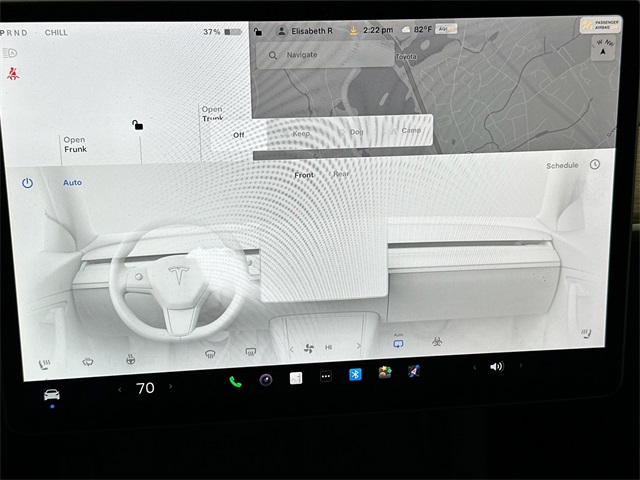Click the lock icon in the status bar
This screenshot has width=640, height=480.
pyautogui.click(x=258, y=31)
